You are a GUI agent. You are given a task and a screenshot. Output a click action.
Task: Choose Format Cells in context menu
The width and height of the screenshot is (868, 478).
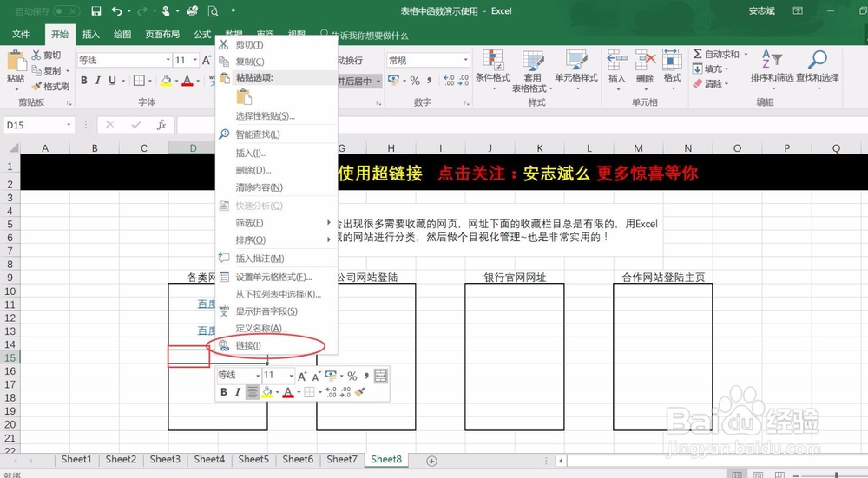276,278
